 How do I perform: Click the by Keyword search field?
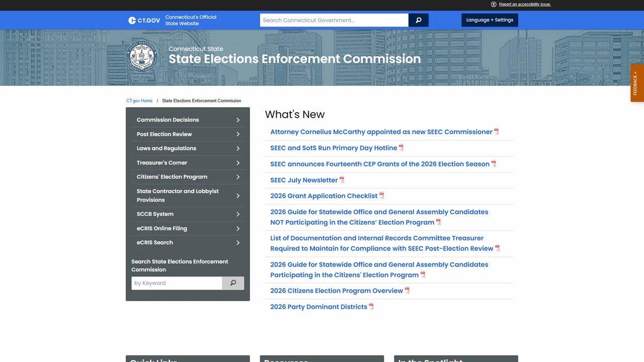coord(177,283)
